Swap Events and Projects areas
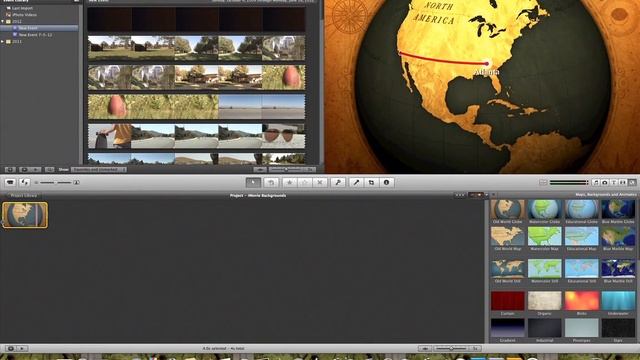Image resolution: width=640 pixels, height=360 pixels. 24,182
